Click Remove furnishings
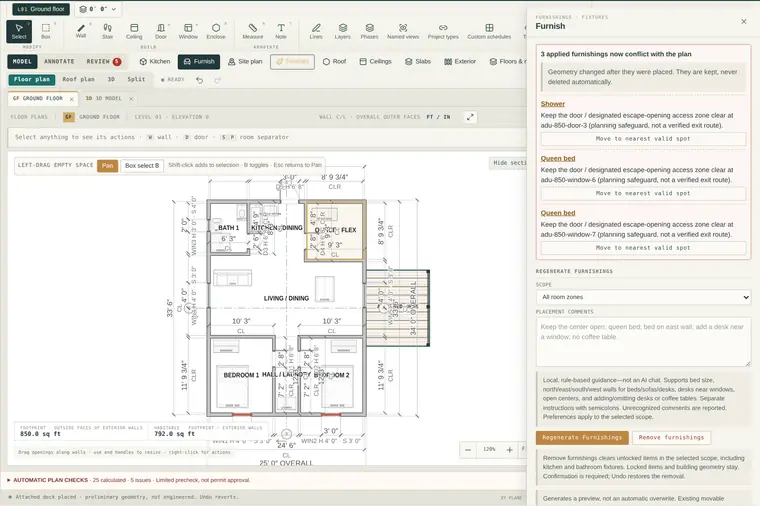Image resolution: width=760 pixels, height=506 pixels. click(x=671, y=438)
